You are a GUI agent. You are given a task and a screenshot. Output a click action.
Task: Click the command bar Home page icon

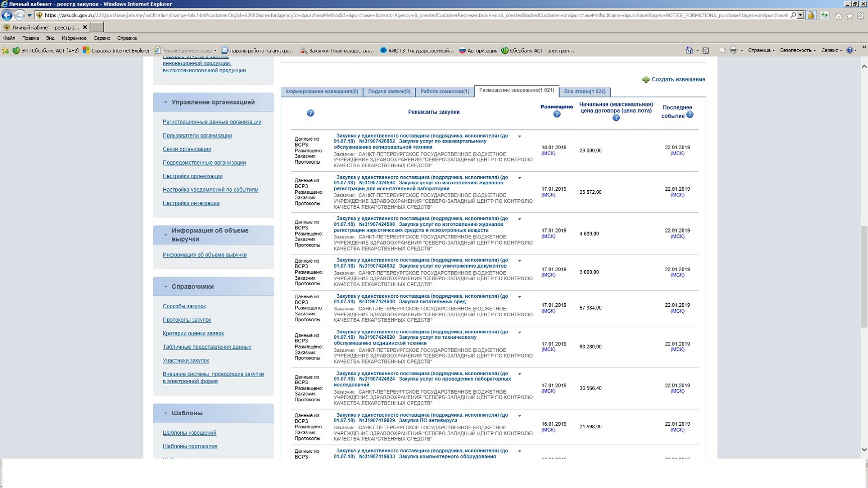pos(689,50)
